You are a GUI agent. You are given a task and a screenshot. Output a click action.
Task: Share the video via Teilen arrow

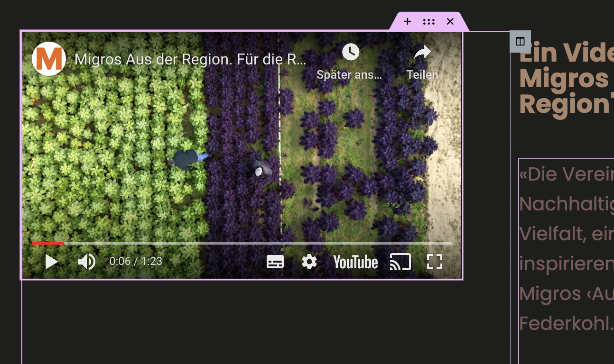tap(422, 52)
